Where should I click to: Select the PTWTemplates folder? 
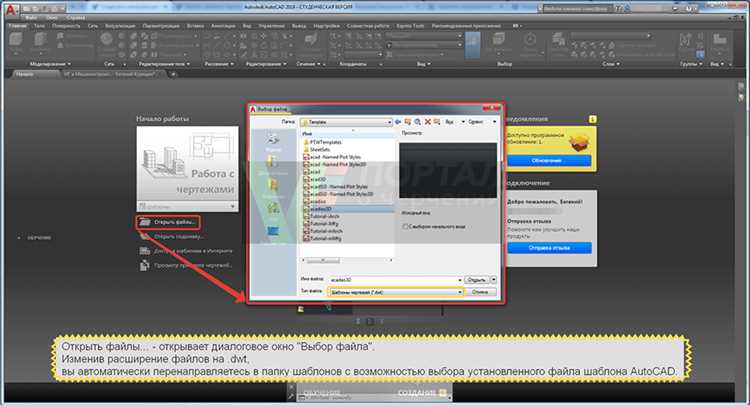click(325, 143)
